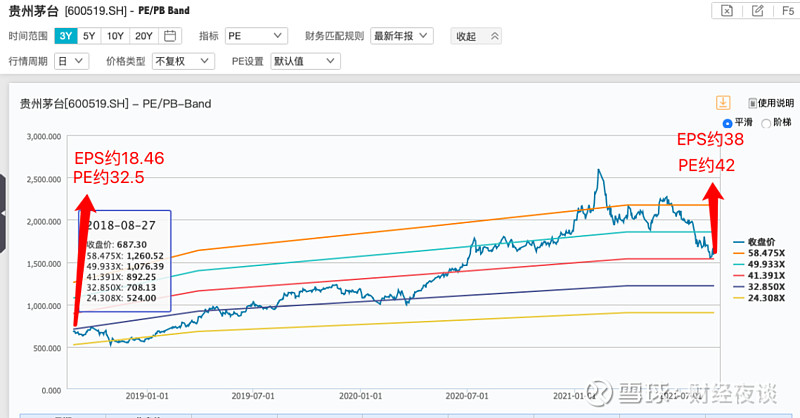
Task: Click the Excel export icon
Action: [727, 11]
